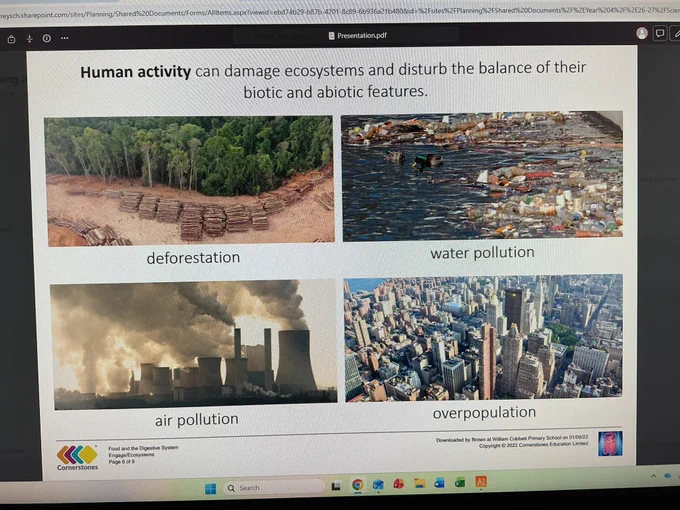This screenshot has height=510, width=680.
Task: Expand the system tray hidden icons chevron
Action: point(653,476)
